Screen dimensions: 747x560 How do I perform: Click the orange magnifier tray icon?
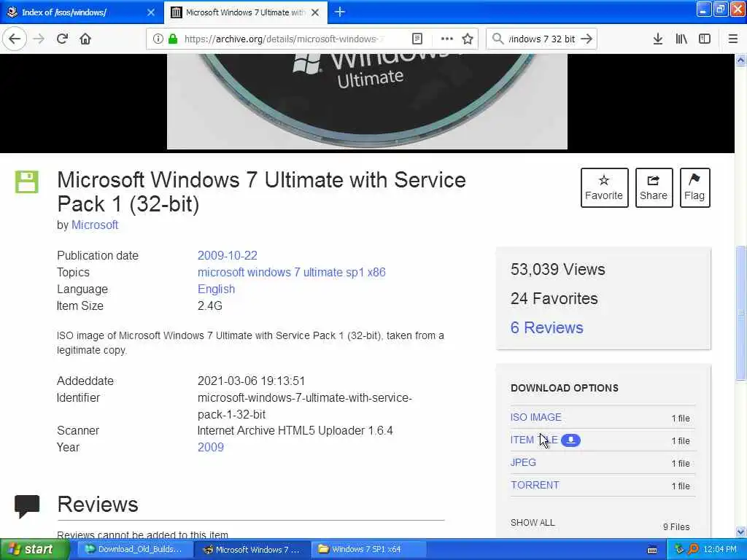(693, 549)
